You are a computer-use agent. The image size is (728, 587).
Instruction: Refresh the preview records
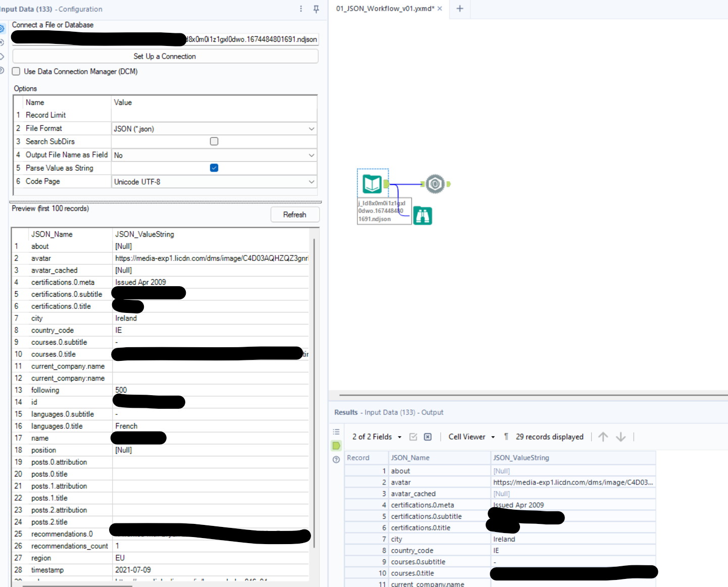(x=295, y=215)
